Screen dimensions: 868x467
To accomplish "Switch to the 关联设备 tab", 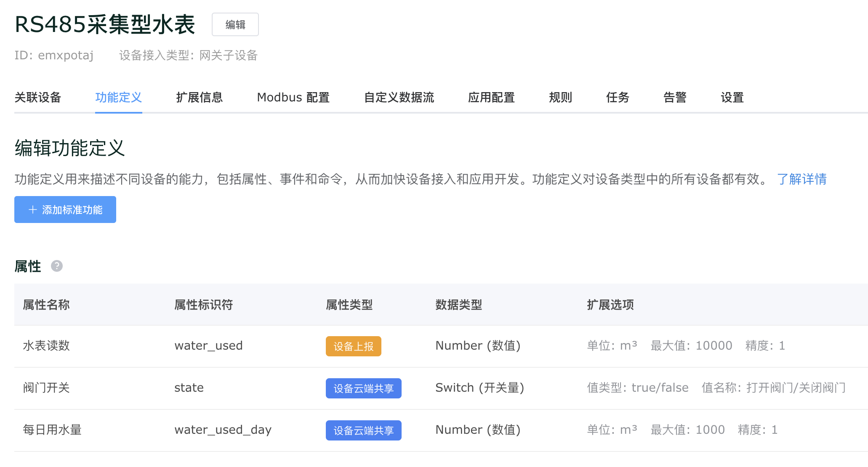I will 38,98.
